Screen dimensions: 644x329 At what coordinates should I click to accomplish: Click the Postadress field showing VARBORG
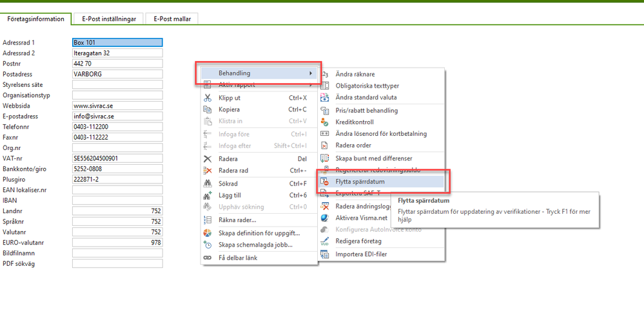[117, 74]
